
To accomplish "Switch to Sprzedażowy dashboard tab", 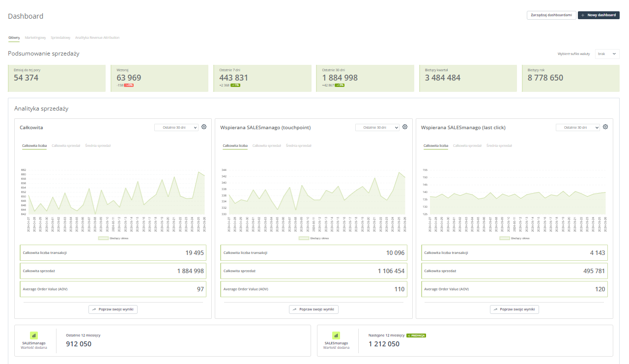I will click(x=60, y=37).
